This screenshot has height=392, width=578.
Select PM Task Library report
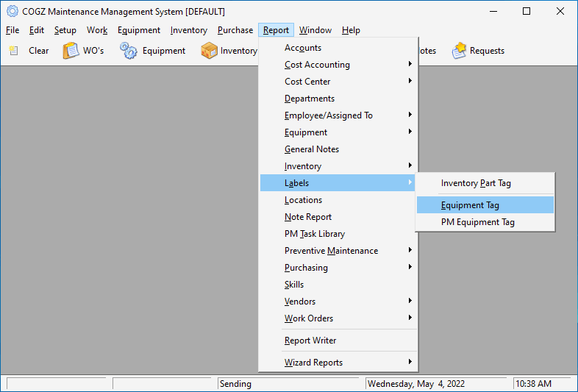338,234
